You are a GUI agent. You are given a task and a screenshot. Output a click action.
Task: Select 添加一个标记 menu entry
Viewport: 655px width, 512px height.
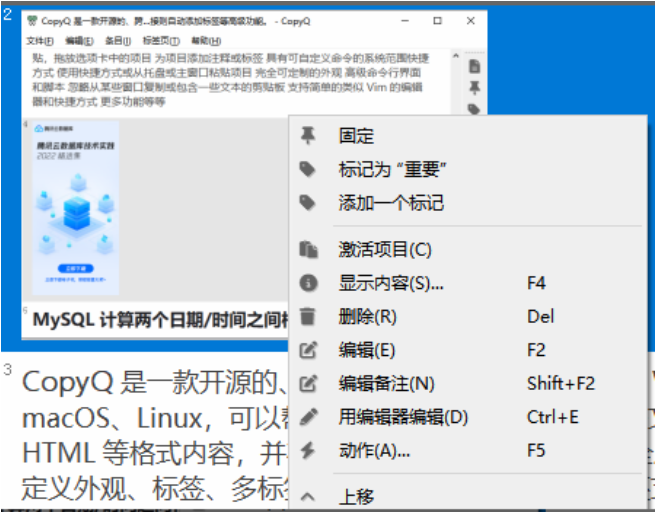pos(467,203)
